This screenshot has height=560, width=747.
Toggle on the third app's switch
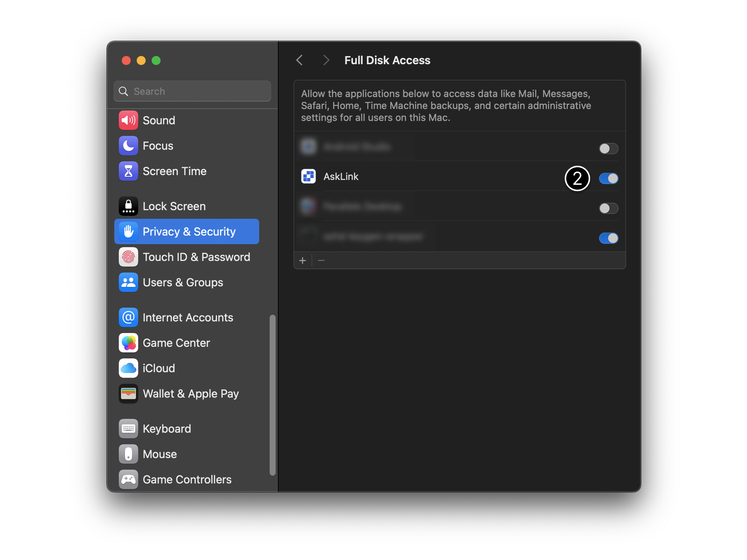point(608,208)
